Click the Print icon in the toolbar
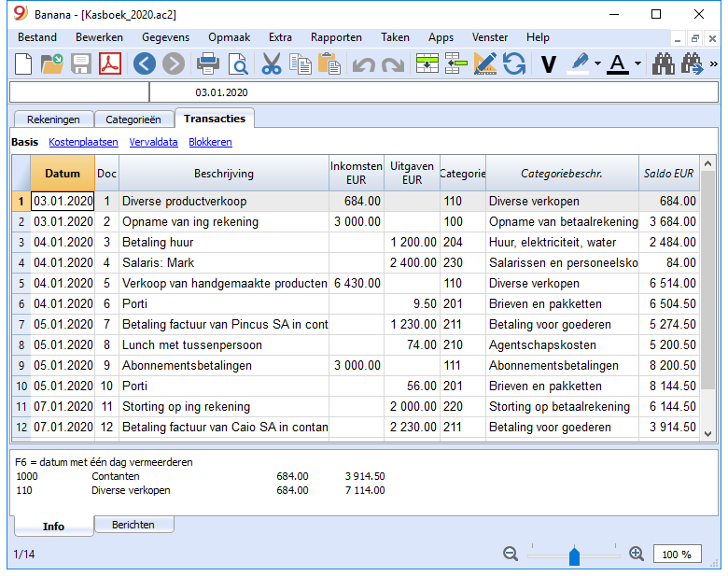This screenshot has height=576, width=728. (207, 63)
